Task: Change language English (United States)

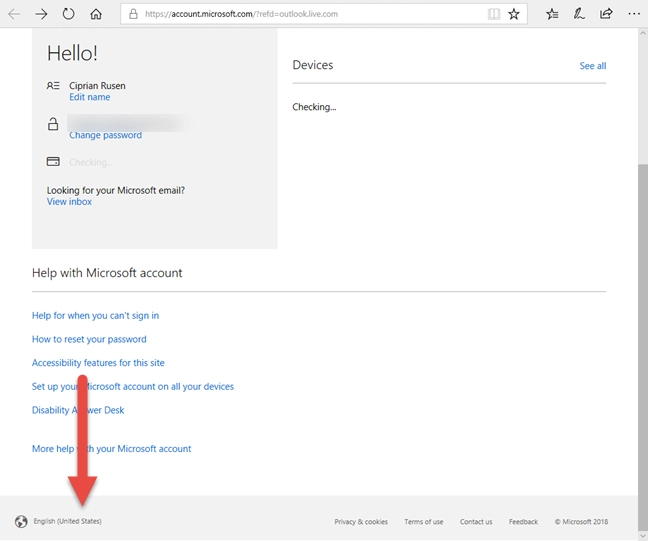Action: click(67, 522)
